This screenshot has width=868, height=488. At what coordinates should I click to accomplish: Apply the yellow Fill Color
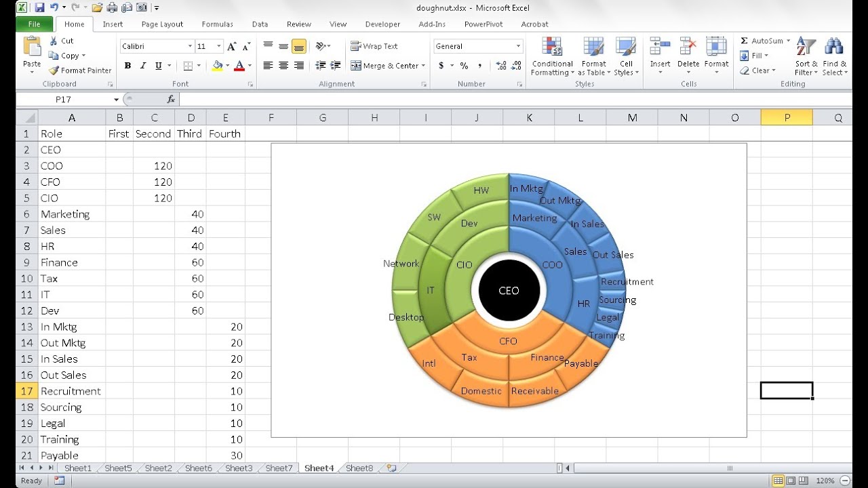click(x=217, y=66)
